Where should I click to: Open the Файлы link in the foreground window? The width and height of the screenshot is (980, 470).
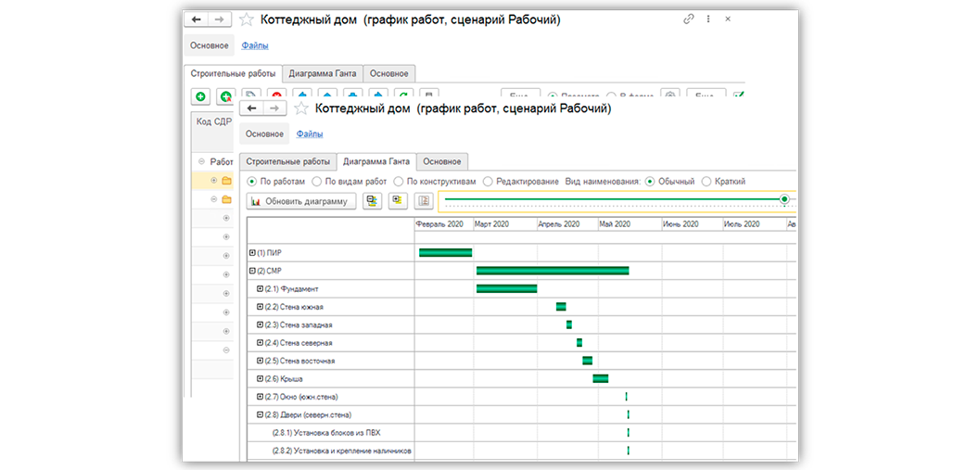click(310, 133)
